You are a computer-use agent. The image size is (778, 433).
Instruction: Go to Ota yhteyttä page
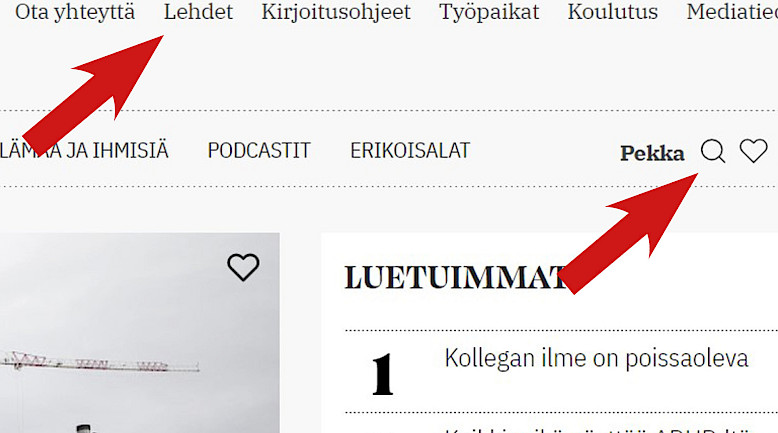click(x=75, y=12)
